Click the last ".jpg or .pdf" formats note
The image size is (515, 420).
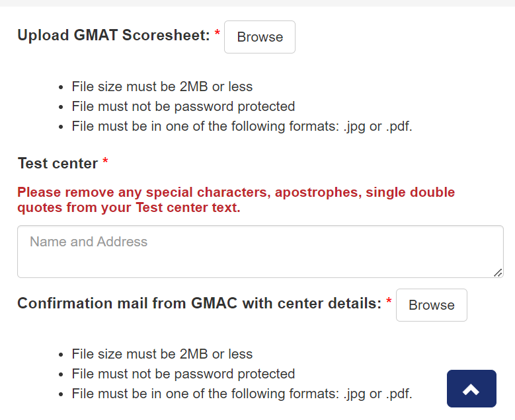pyautogui.click(x=242, y=394)
